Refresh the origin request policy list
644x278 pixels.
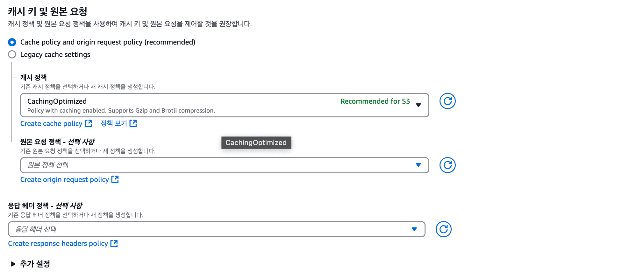[x=447, y=165]
